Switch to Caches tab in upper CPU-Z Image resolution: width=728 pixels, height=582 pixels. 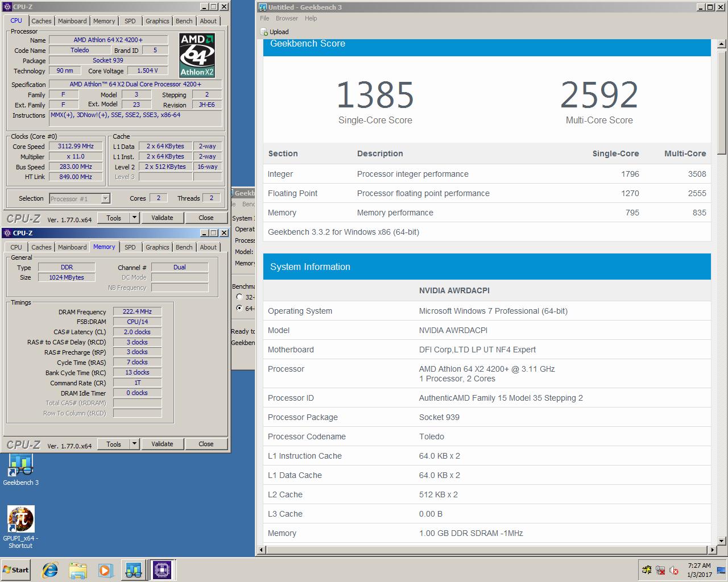(41, 21)
